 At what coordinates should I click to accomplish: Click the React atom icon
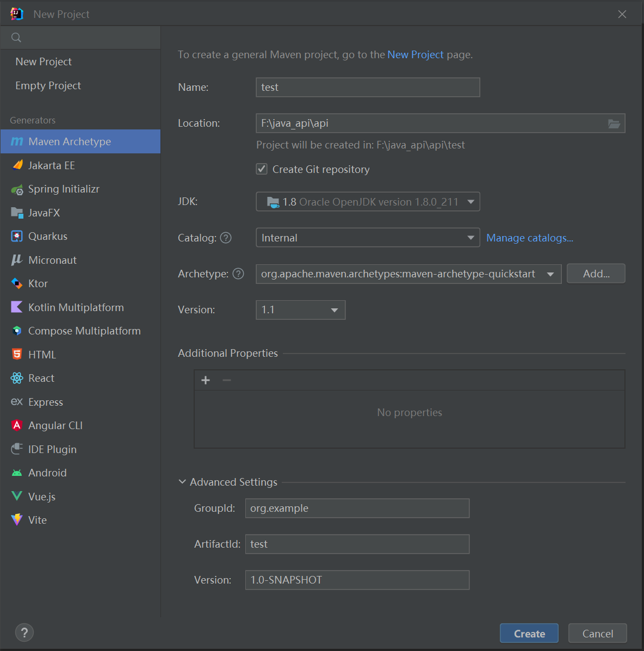17,378
